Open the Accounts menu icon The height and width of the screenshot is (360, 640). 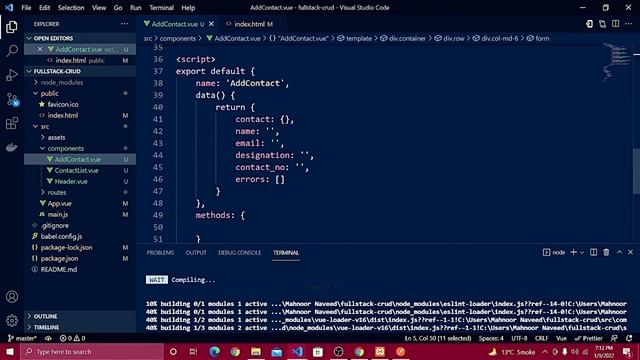(12, 297)
